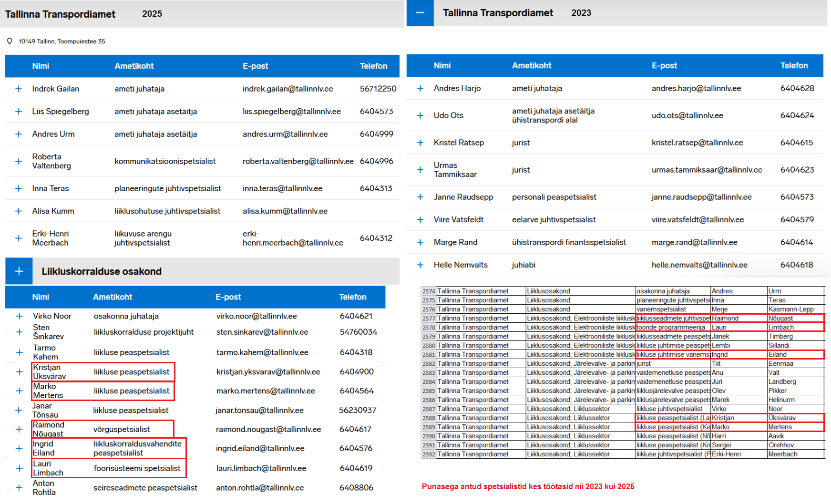
Task: Click phone number 6404621 for Virko Noor
Action: pyautogui.click(x=356, y=316)
